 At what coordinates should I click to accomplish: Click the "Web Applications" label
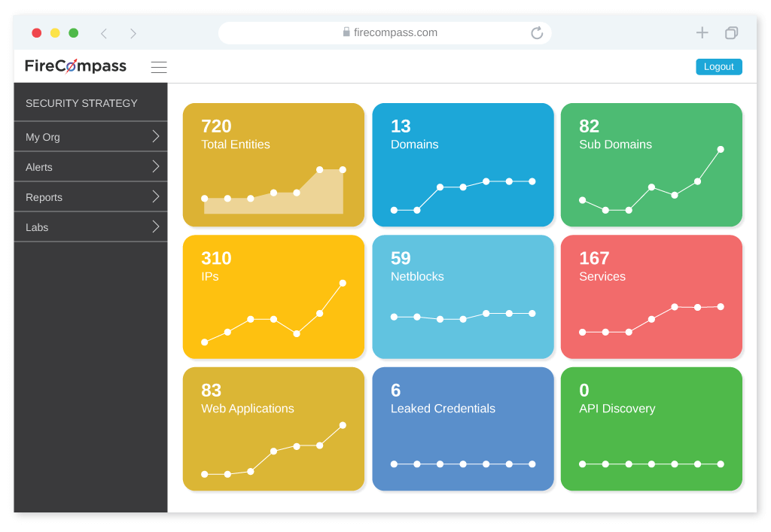pyautogui.click(x=247, y=409)
